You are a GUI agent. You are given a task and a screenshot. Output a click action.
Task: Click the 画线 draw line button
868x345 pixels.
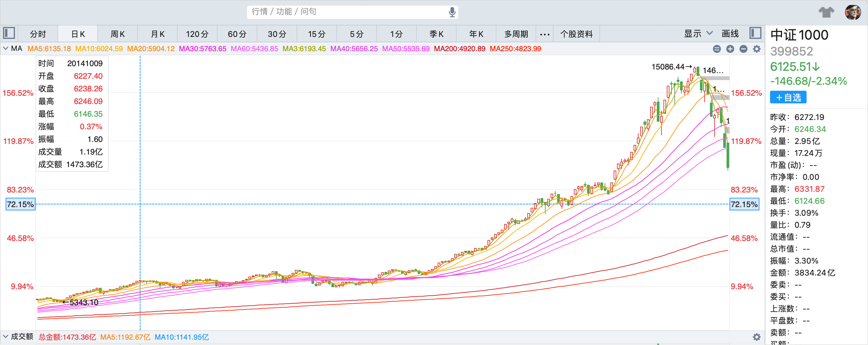point(730,34)
